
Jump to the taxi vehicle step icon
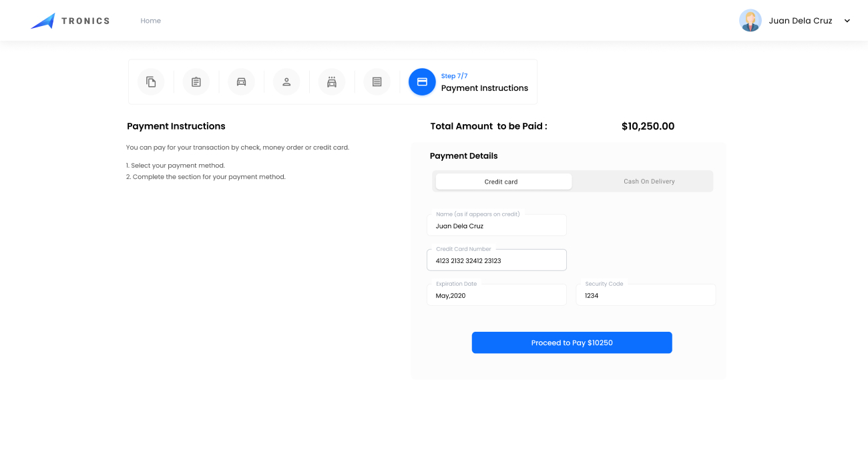(332, 82)
